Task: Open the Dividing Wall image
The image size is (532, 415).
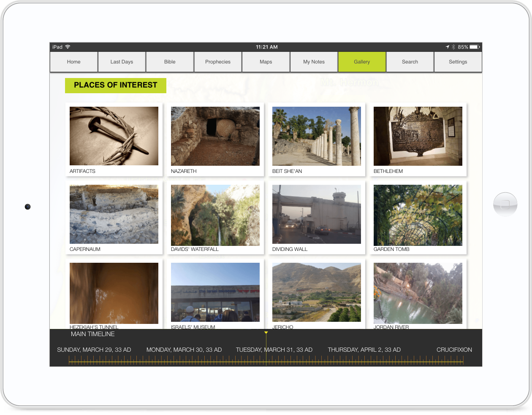Action: coord(317,214)
